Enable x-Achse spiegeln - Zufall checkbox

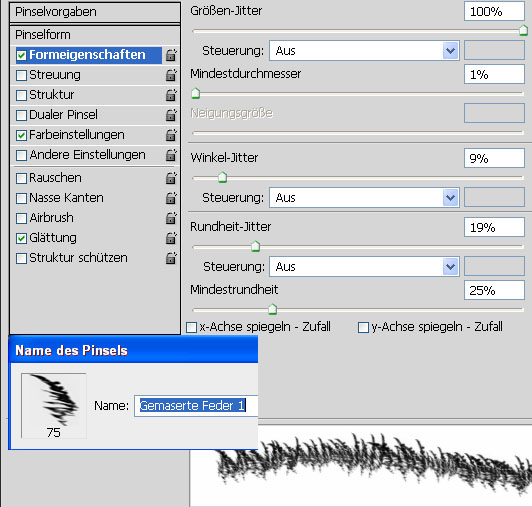[x=191, y=327]
